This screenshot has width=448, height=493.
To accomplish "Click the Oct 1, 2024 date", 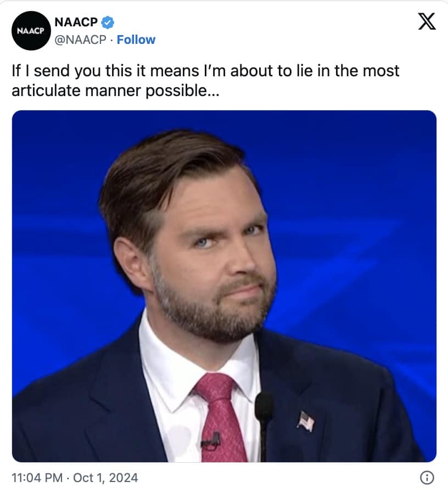I will coord(105,478).
